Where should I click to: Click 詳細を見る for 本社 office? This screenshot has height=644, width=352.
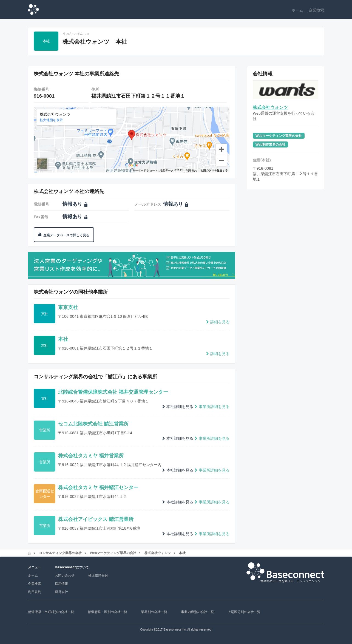(x=218, y=354)
